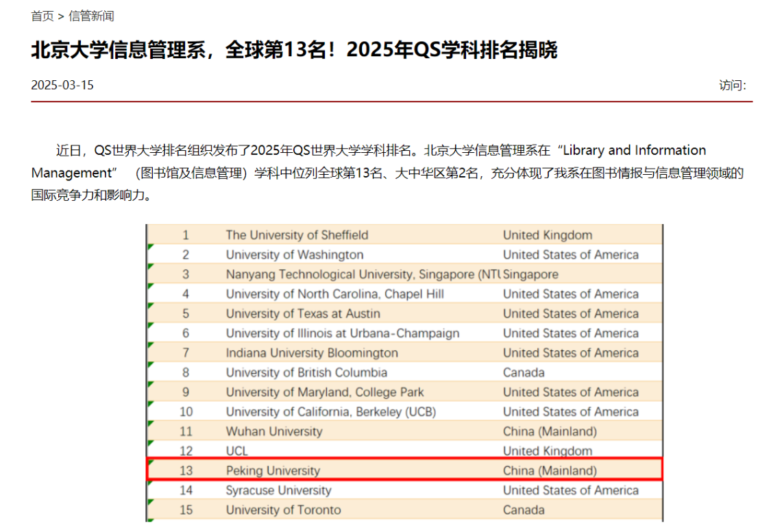Click the 访问: visit counter label
Screen dimensions: 771x532
733,86
